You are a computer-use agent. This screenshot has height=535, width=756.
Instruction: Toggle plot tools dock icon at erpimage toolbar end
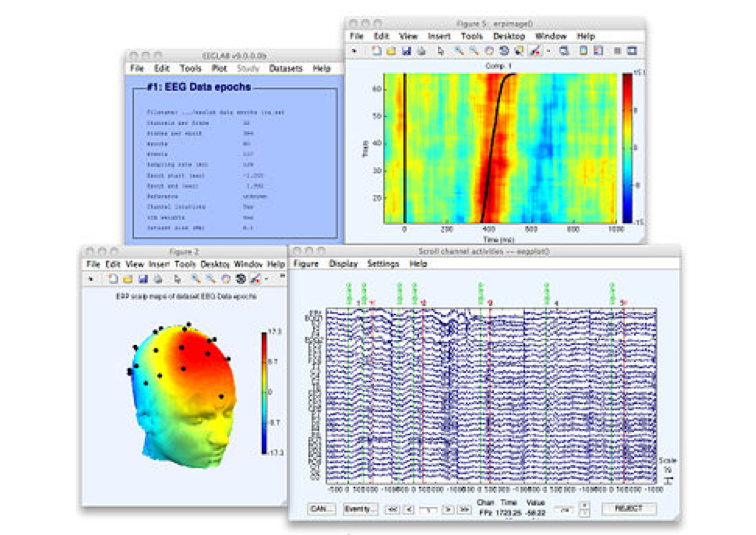632,51
